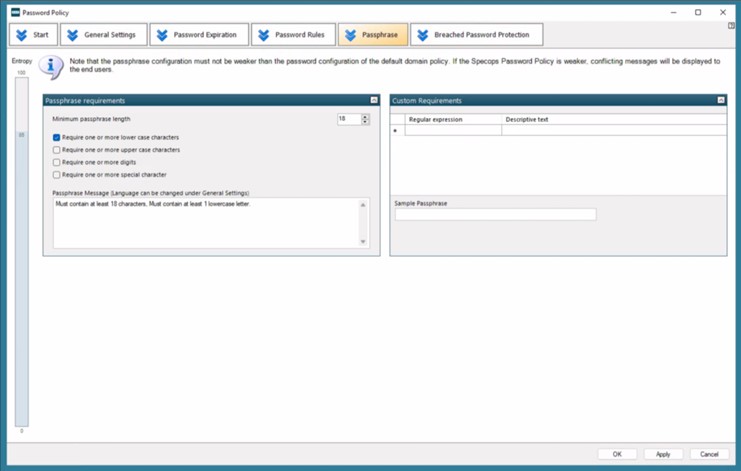The height and width of the screenshot is (471, 741).
Task: Check Require one or more digits
Action: [57, 162]
